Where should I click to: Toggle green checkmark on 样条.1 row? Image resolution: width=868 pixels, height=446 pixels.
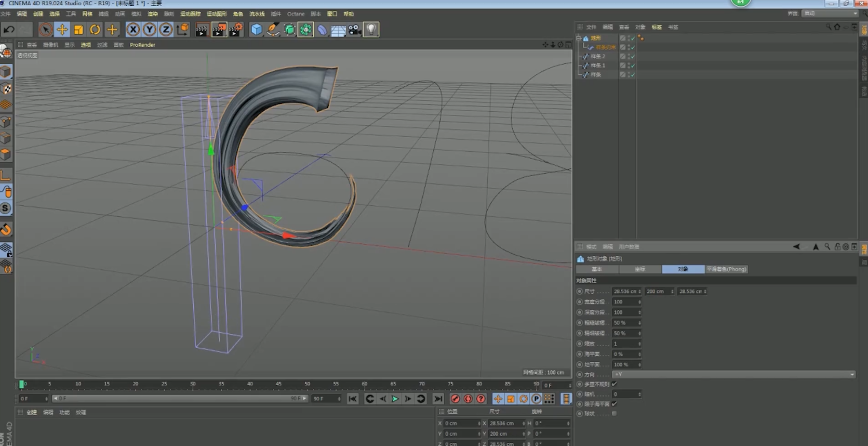pyautogui.click(x=633, y=65)
